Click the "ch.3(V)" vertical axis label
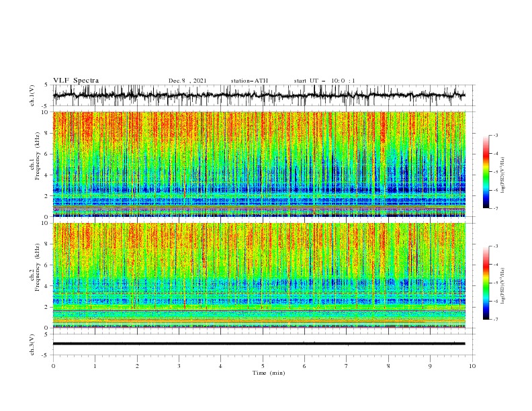 32,345
